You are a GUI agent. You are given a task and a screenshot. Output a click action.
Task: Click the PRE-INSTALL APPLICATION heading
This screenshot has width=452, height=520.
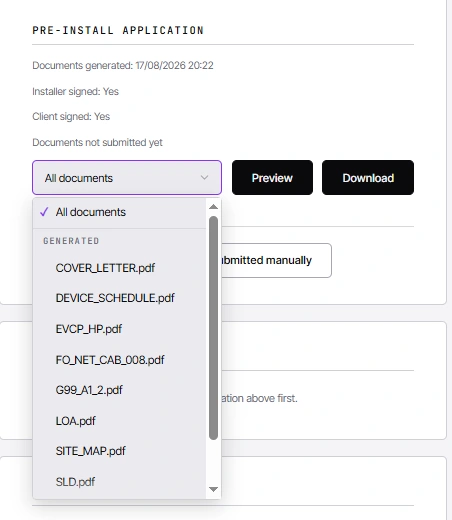(x=118, y=30)
